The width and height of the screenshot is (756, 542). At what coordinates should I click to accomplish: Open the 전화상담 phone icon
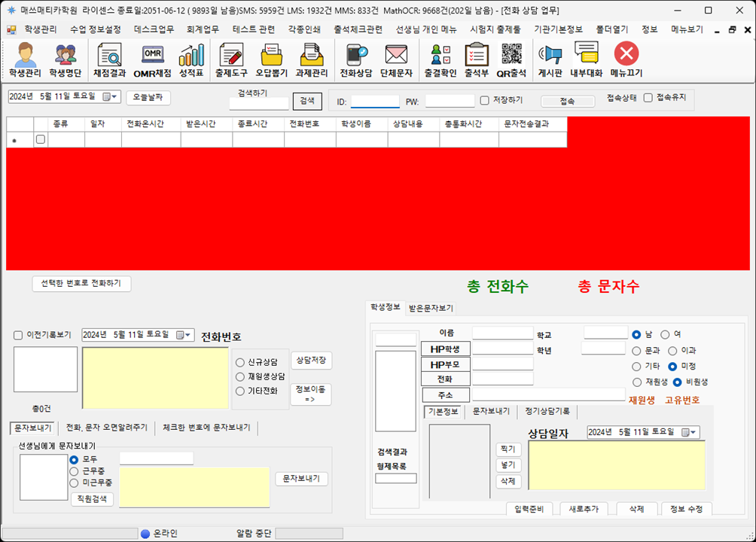tap(356, 59)
